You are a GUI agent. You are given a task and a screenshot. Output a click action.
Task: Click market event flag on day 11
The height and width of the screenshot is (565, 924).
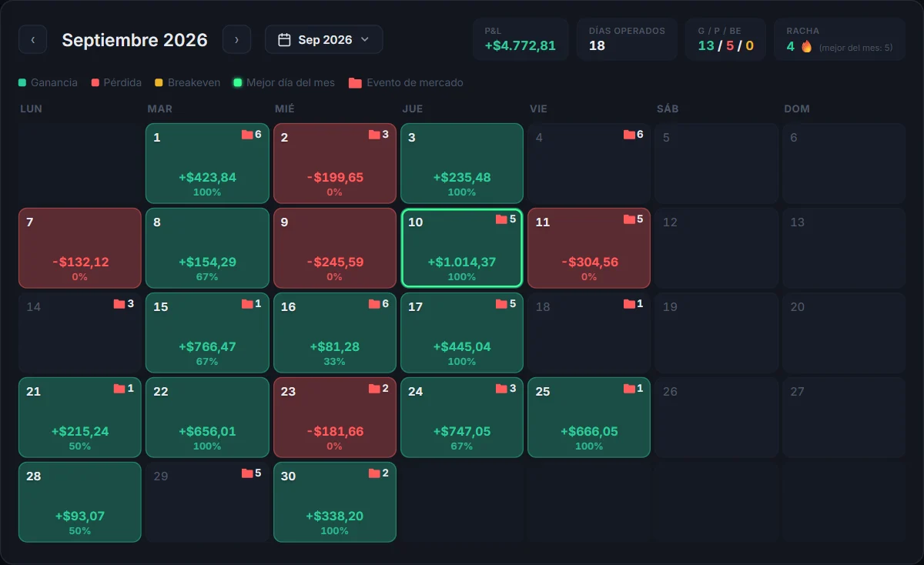coord(629,219)
